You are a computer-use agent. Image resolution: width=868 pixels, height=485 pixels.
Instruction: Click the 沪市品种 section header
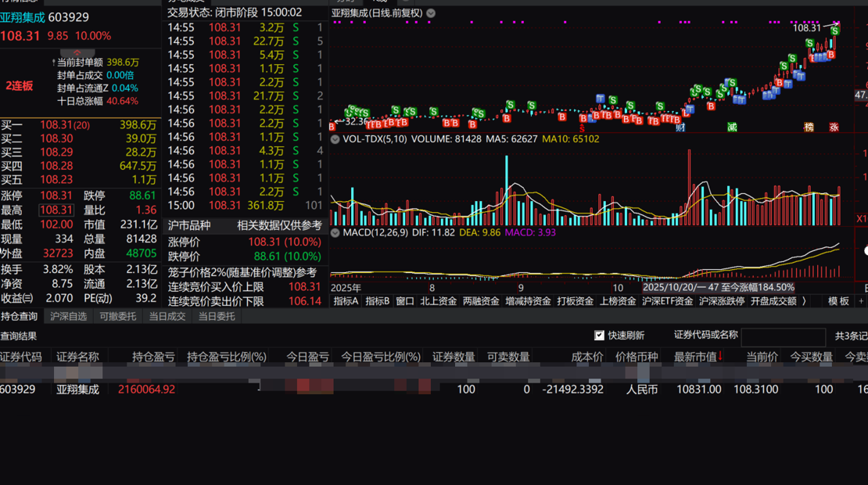(x=188, y=226)
